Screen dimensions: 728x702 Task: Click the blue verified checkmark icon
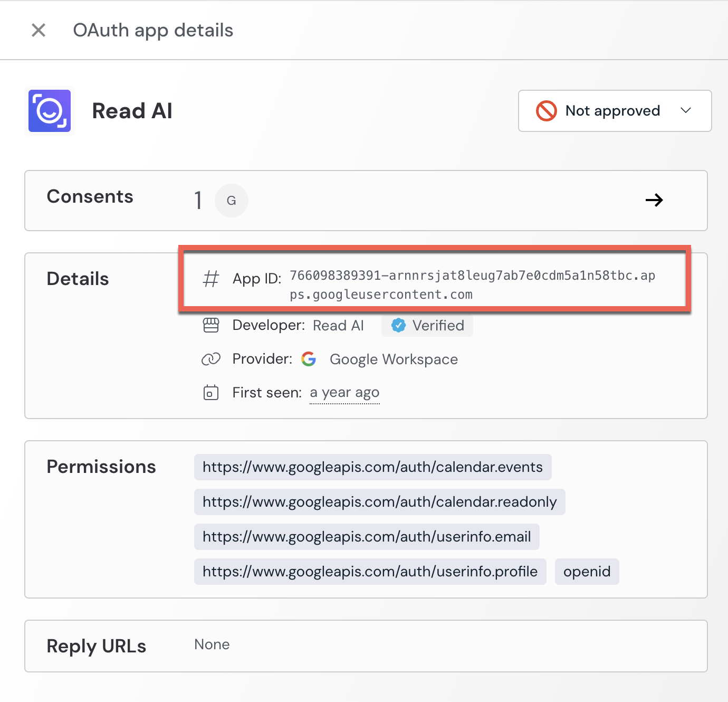click(399, 325)
